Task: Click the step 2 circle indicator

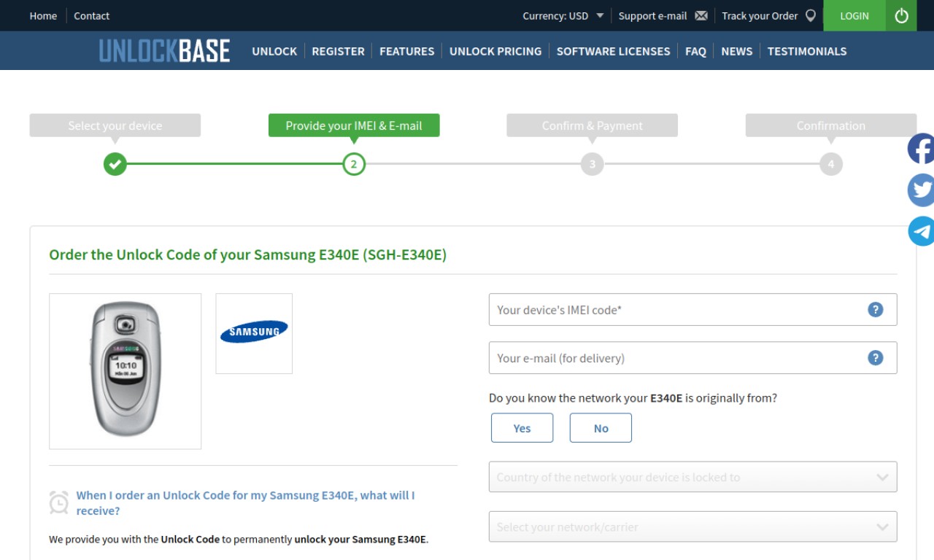Action: tap(354, 164)
